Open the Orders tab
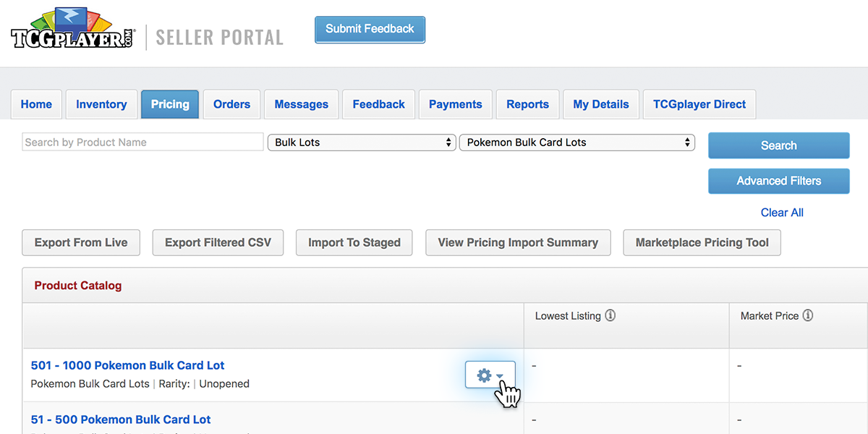This screenshot has height=434, width=868. click(231, 104)
